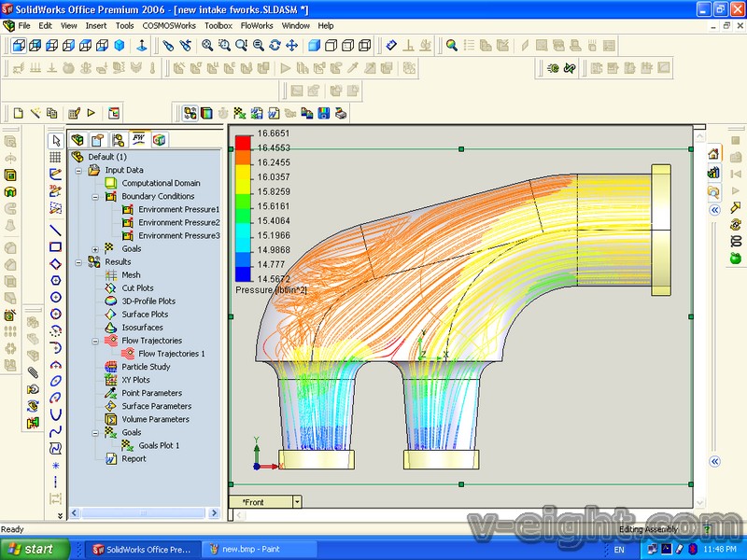
Task: Click the green apple icon on right bar
Action: 736,259
